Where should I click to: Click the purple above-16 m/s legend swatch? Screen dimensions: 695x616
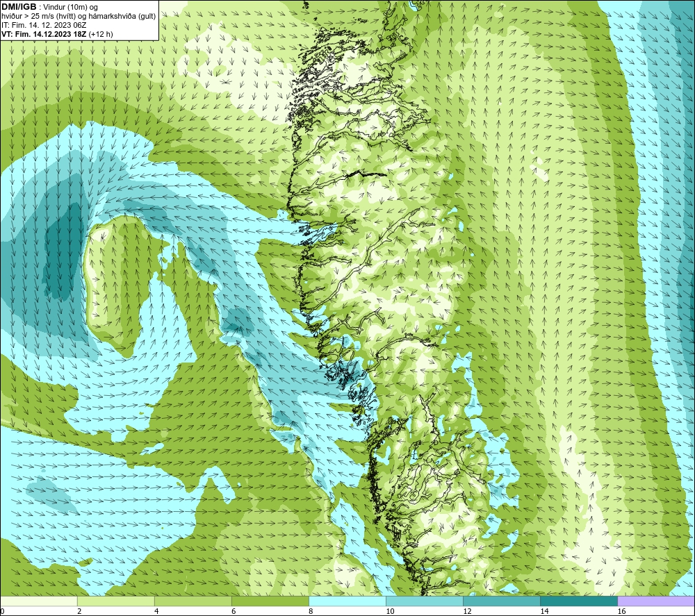656,601
